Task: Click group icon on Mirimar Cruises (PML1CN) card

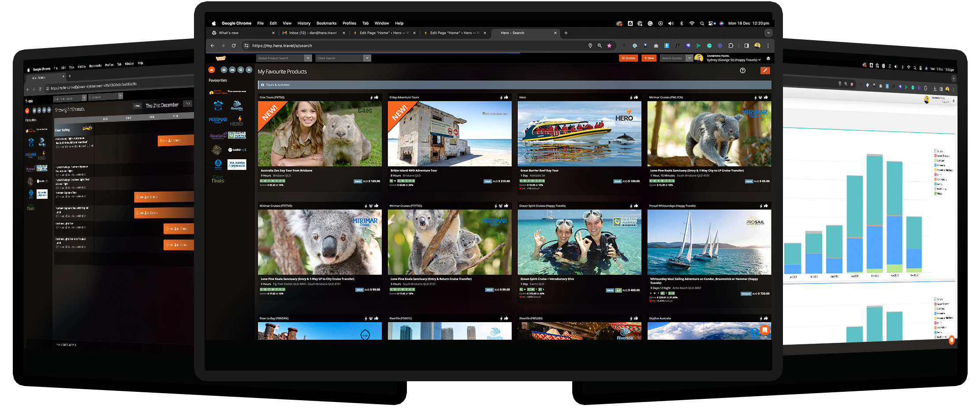Action: [x=760, y=98]
